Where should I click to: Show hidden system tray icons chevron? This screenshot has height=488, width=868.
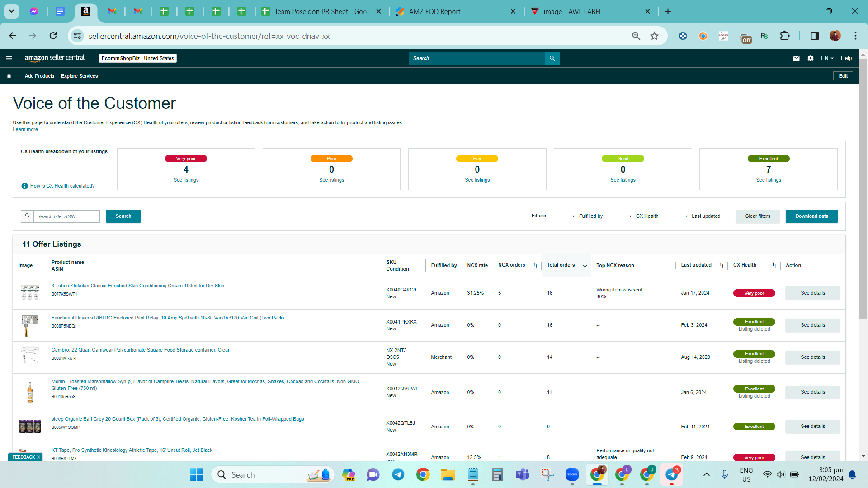706,475
